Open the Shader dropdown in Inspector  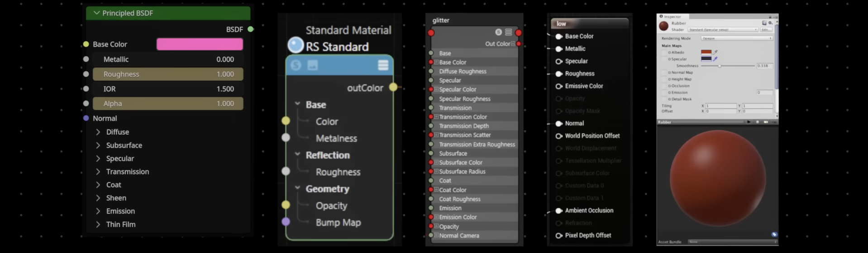pyautogui.click(x=723, y=29)
